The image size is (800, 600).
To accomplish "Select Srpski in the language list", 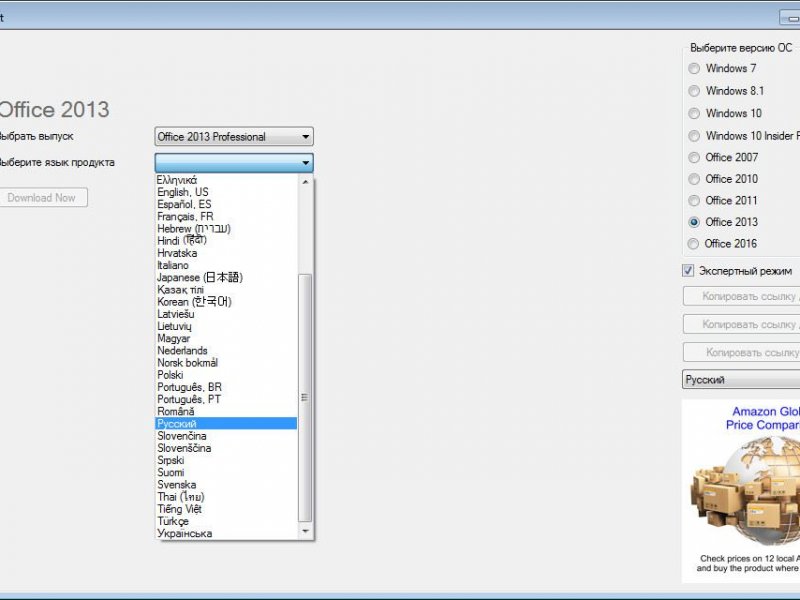I will [x=226, y=460].
